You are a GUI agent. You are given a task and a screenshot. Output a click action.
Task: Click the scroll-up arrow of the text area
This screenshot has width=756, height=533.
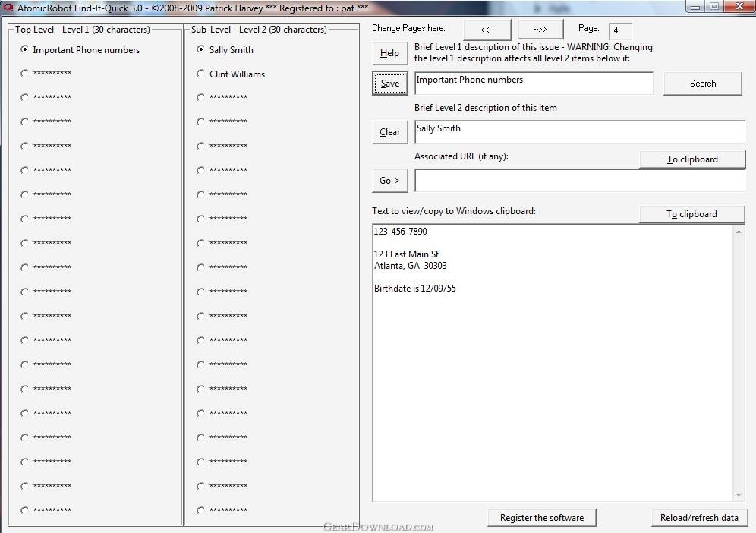pyautogui.click(x=739, y=232)
